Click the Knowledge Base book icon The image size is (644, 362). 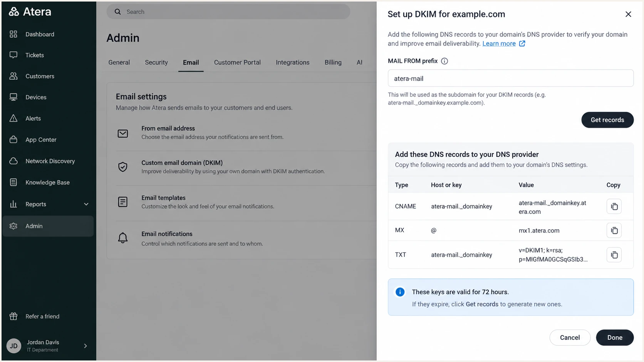(13, 182)
